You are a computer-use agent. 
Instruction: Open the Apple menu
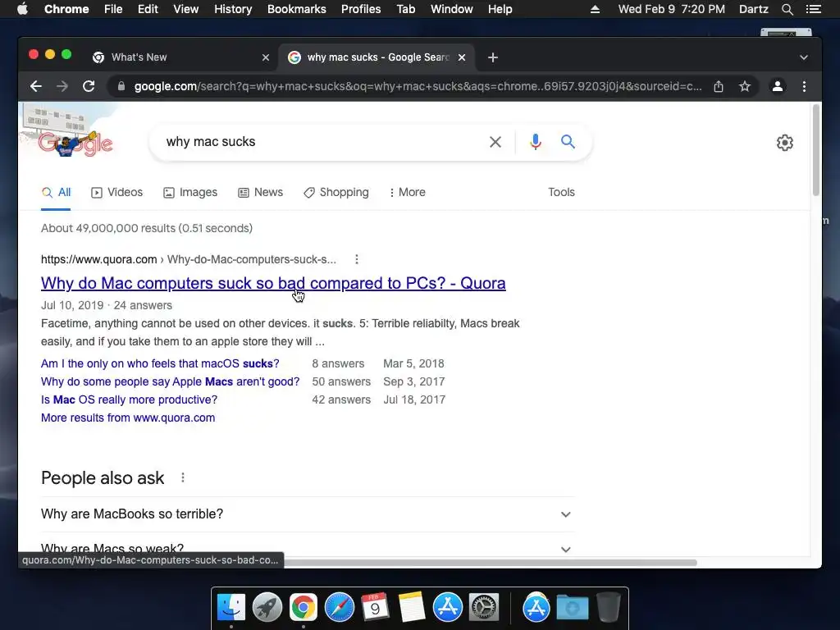pyautogui.click(x=22, y=9)
